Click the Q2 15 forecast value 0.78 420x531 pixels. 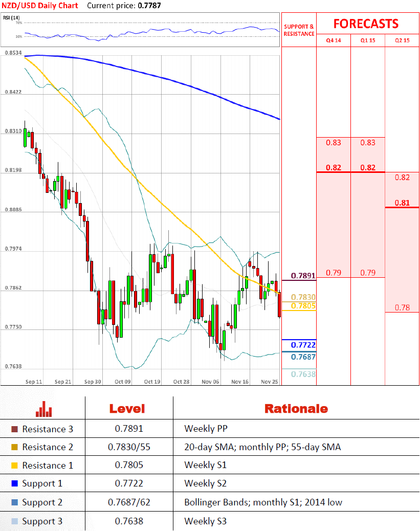(x=402, y=307)
